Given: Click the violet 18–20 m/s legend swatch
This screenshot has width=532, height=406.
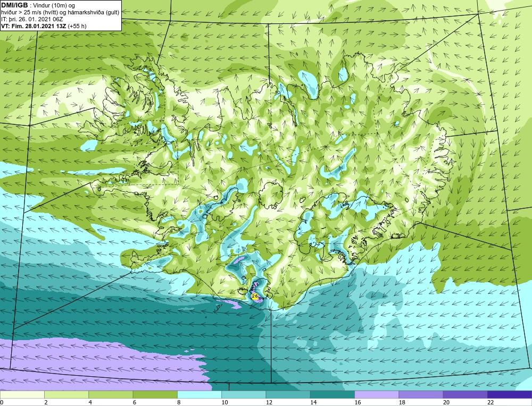Looking at the screenshot, I should [x=421, y=394].
